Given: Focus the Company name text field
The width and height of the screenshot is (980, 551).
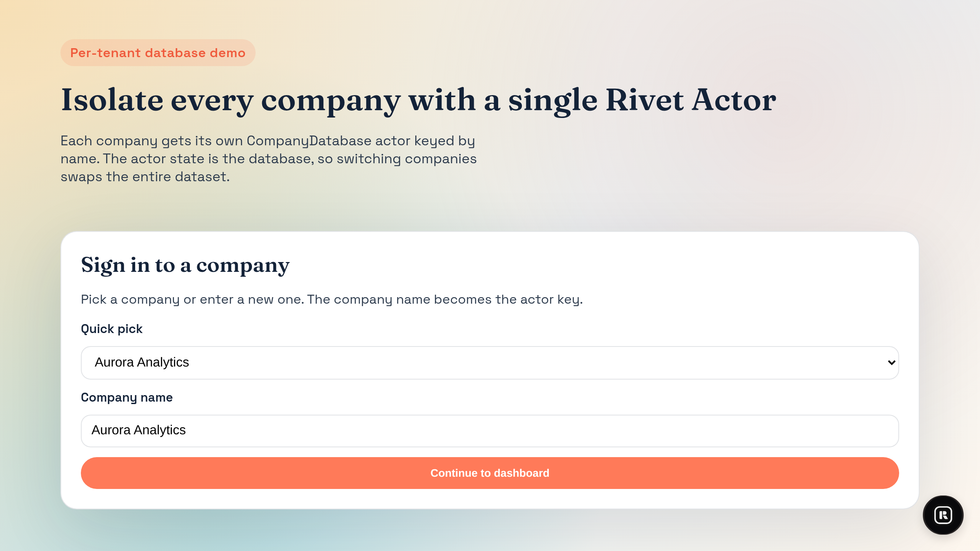Looking at the screenshot, I should (489, 431).
